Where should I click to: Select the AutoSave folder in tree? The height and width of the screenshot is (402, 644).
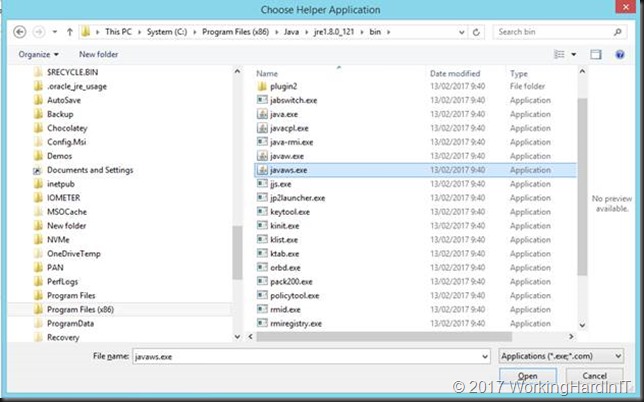(x=64, y=100)
